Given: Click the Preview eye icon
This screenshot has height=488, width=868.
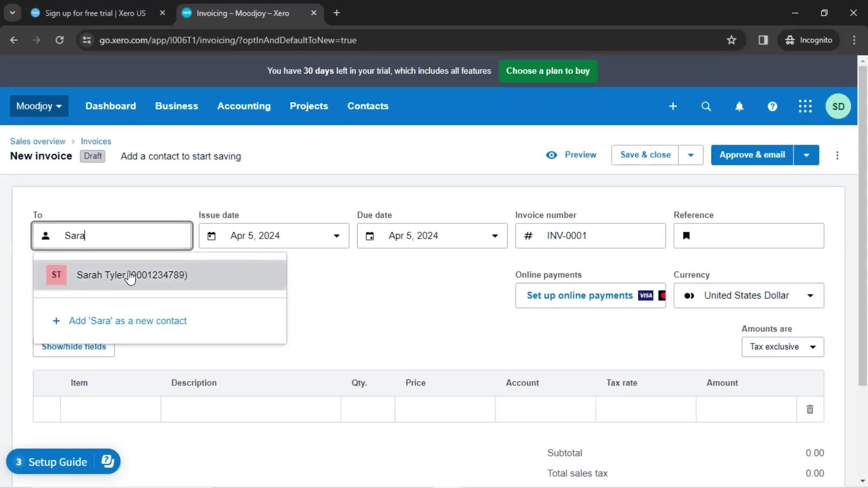Looking at the screenshot, I should pos(552,155).
